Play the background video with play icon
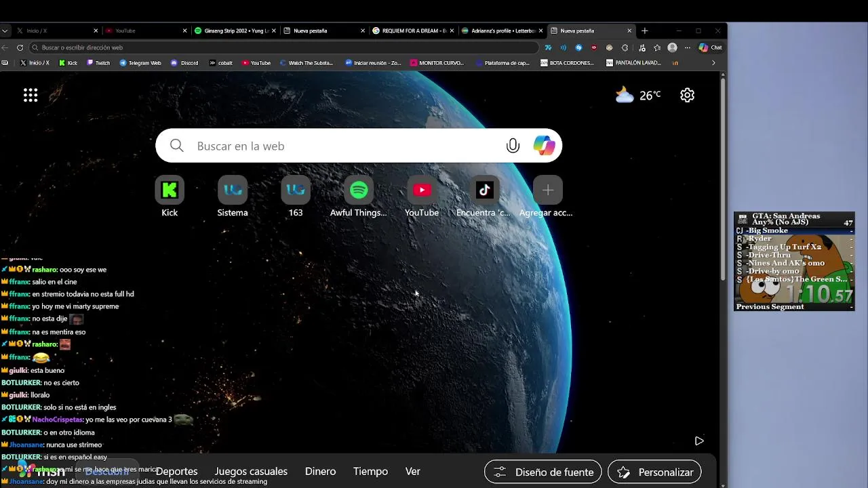 point(699,441)
